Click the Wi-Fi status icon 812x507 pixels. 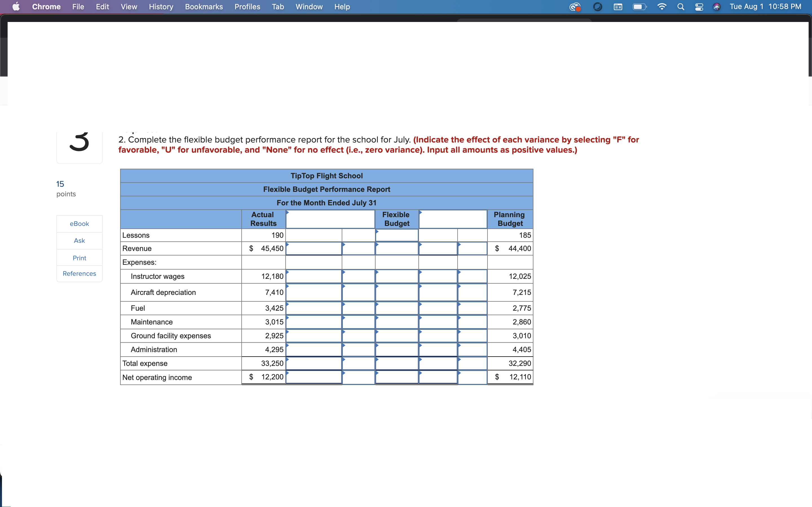click(662, 7)
